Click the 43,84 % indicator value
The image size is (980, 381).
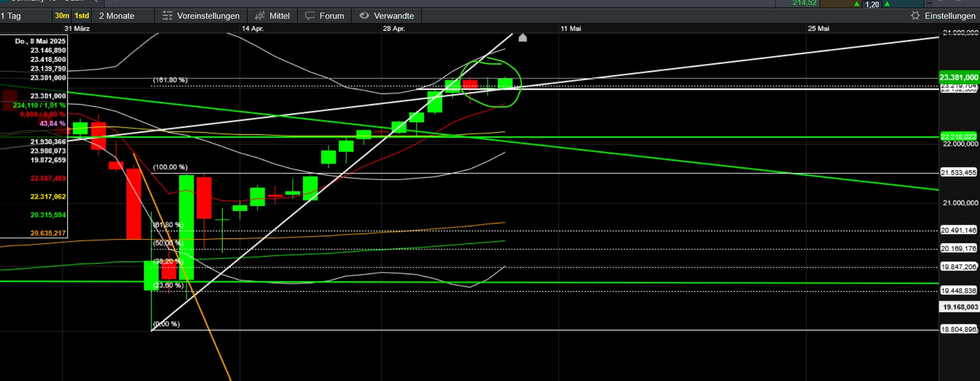point(52,124)
